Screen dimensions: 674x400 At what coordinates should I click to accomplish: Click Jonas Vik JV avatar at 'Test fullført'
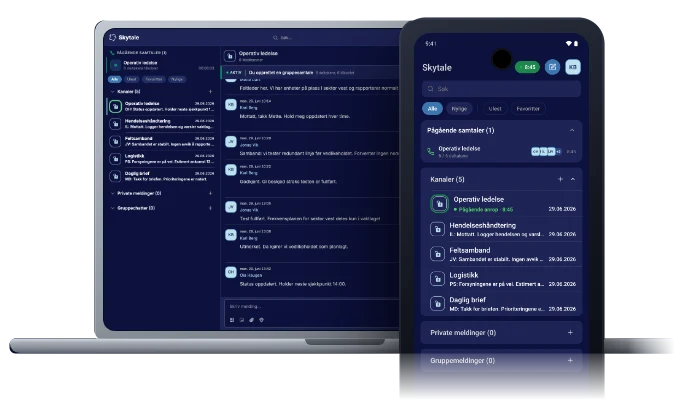coord(231,207)
